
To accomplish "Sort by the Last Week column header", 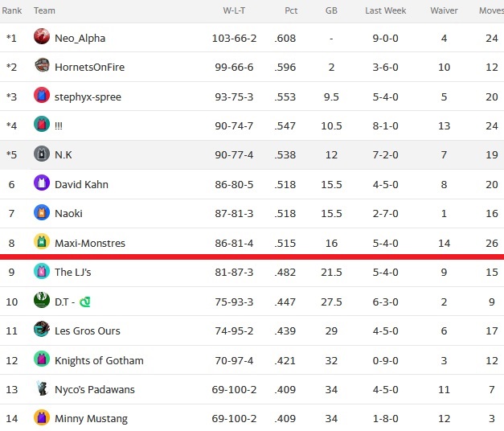I will click(385, 10).
